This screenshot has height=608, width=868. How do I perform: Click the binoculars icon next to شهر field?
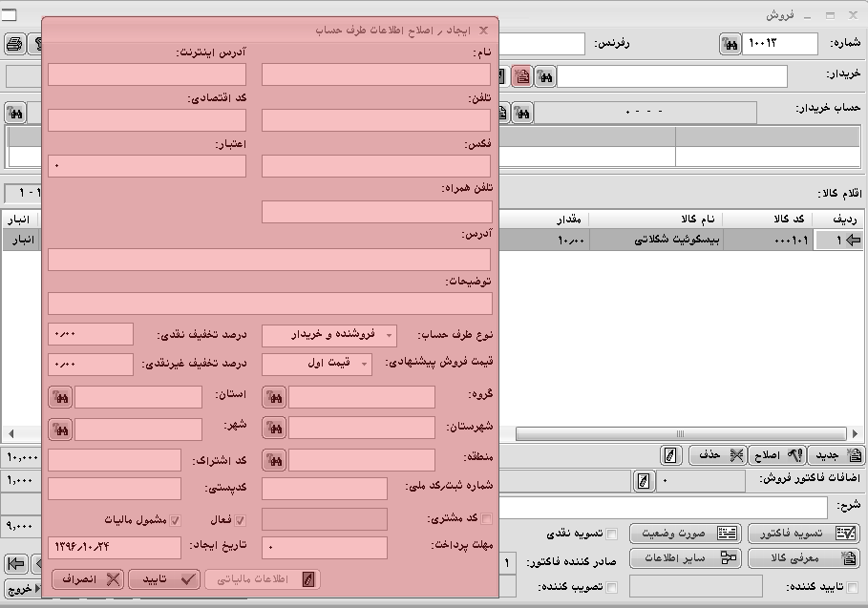pos(60,430)
